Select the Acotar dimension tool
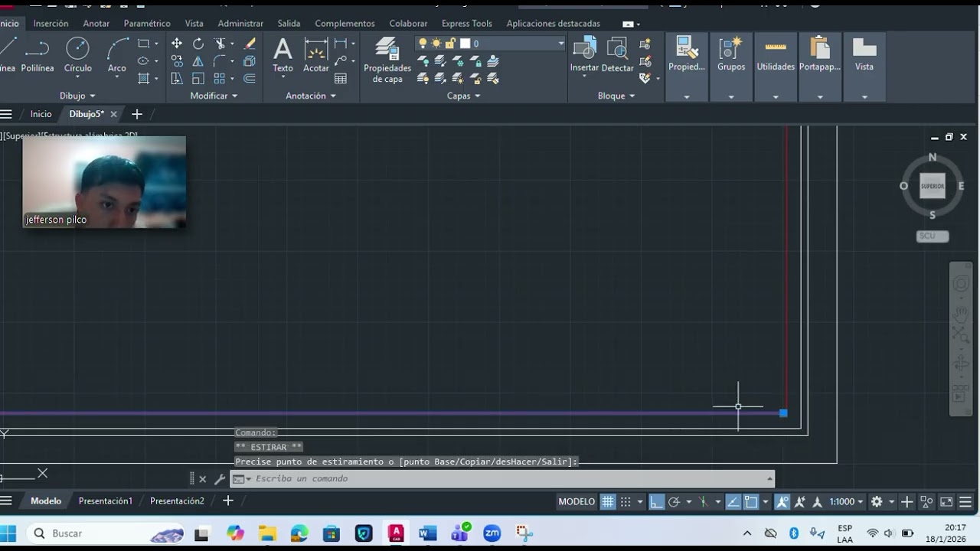This screenshot has width=980, height=551. 316,55
